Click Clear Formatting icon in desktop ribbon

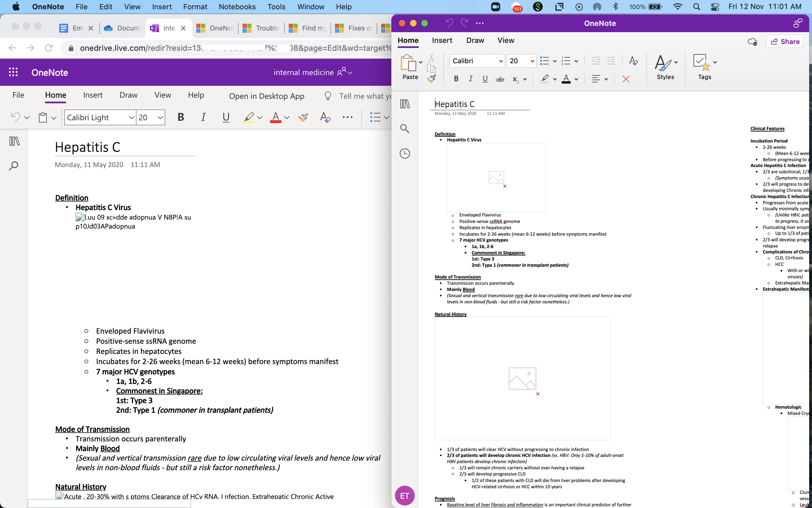click(x=633, y=61)
